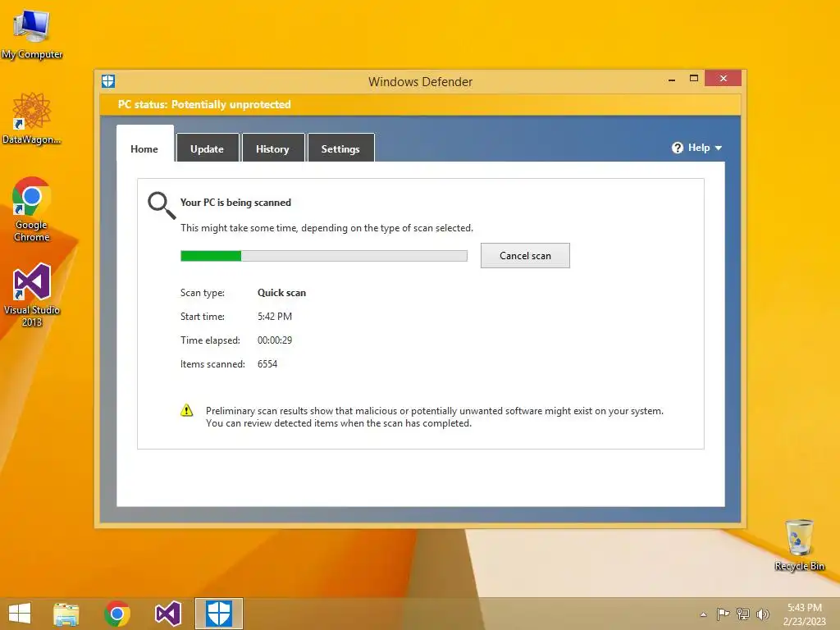Click 'PC status: Potentially unprotected' banner text
Image resolution: width=840 pixels, height=630 pixels.
point(204,104)
